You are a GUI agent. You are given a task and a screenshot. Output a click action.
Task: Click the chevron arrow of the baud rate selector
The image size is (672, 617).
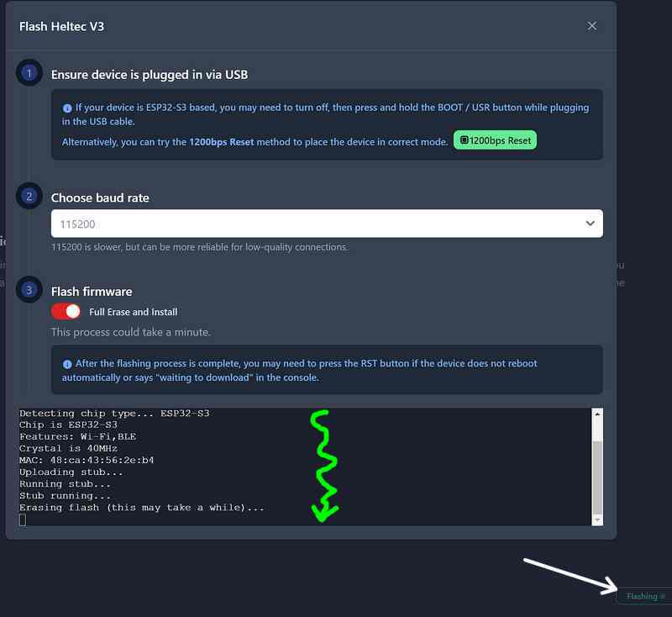[591, 224]
